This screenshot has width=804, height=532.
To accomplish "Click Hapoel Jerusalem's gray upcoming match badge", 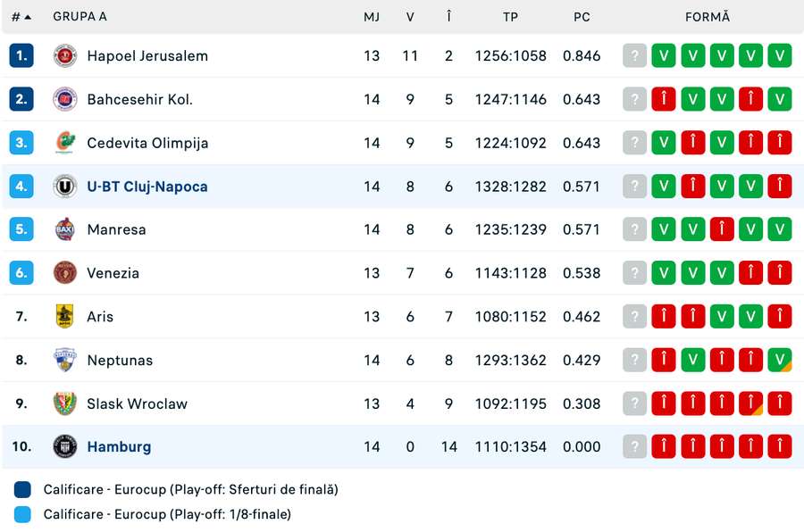I will 634,55.
